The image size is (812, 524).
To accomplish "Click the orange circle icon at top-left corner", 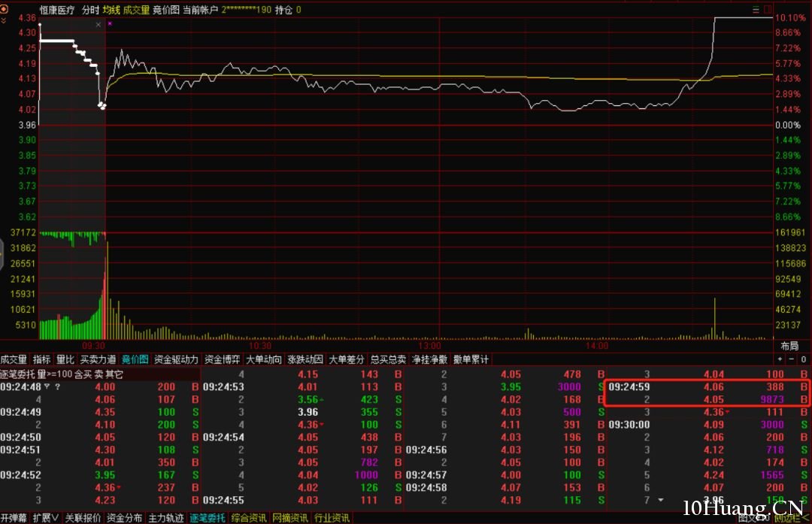I will (4, 9).
